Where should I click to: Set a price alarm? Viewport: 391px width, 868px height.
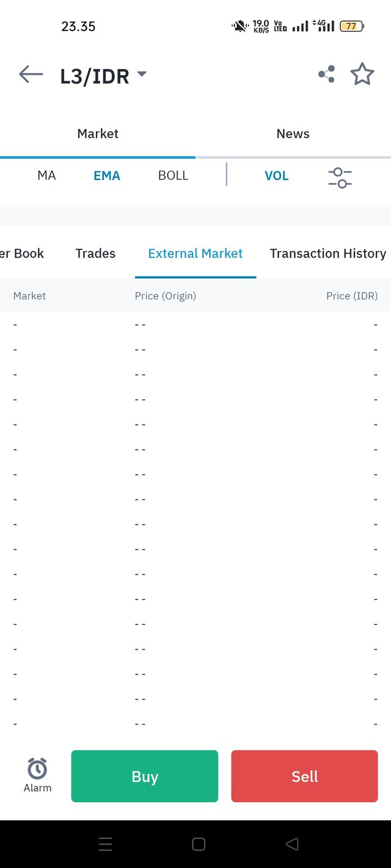click(x=37, y=775)
